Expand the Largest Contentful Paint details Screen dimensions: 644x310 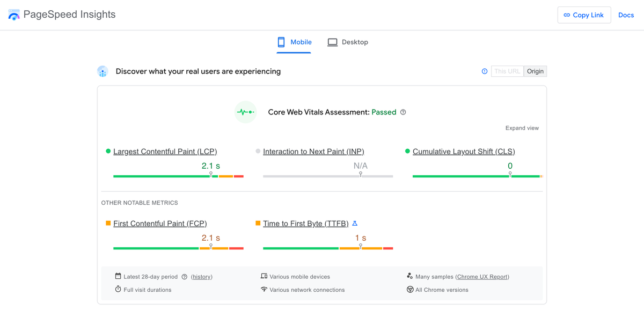coord(165,151)
